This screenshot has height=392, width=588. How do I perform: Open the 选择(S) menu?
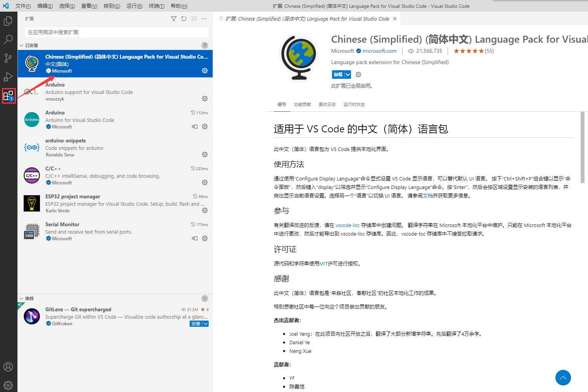[x=67, y=6]
